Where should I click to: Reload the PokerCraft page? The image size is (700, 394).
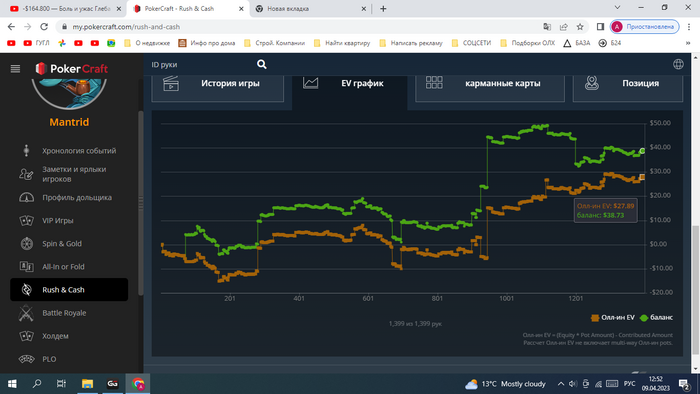(x=44, y=27)
